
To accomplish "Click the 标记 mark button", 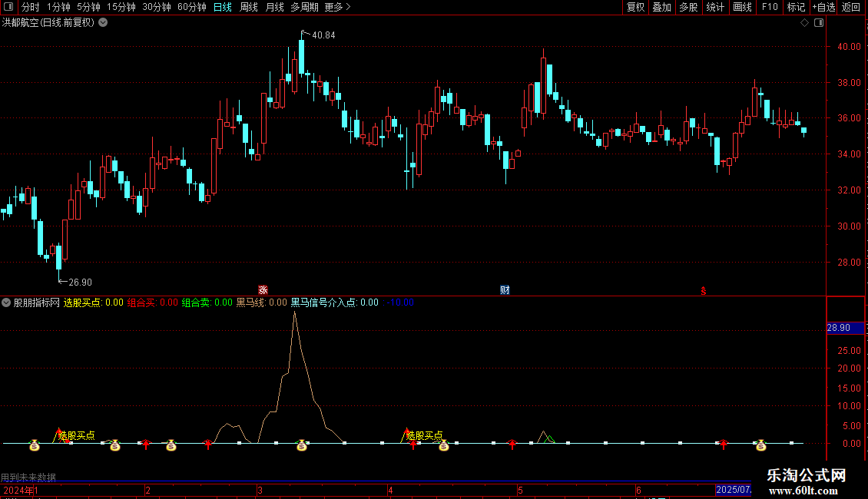I will click(x=796, y=7).
